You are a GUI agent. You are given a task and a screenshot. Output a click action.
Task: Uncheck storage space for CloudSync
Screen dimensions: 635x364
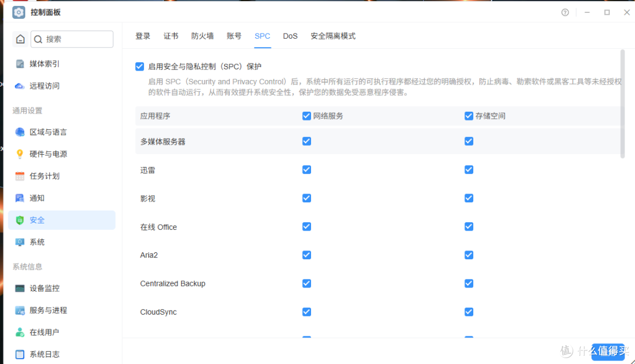point(469,312)
